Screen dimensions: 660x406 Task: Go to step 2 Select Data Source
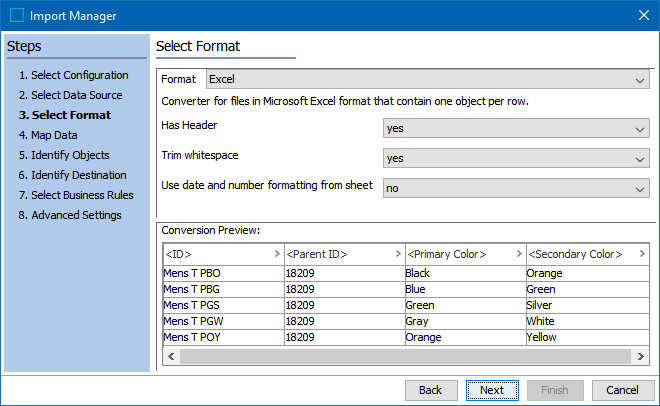coord(70,95)
